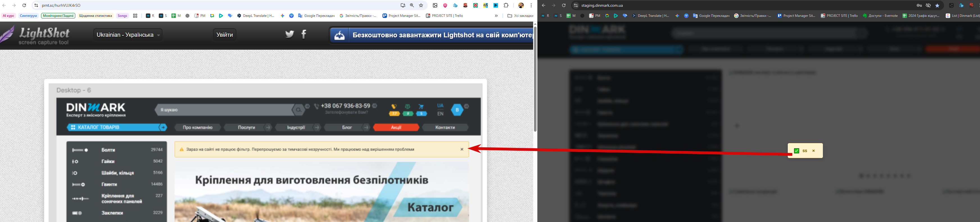This screenshot has width=980, height=222.
Task: Click the tab groups grid icon in bookmarks bar
Action: point(135,16)
